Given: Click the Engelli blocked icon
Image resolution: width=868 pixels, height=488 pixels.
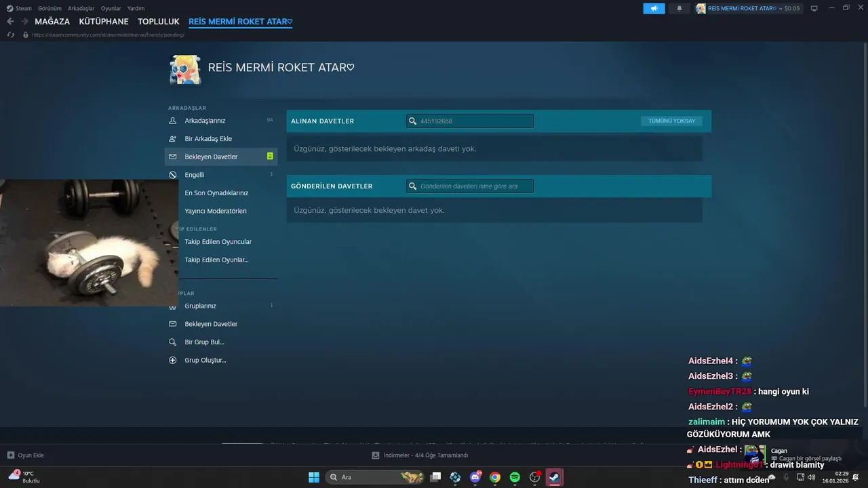Looking at the screenshot, I should [x=172, y=175].
